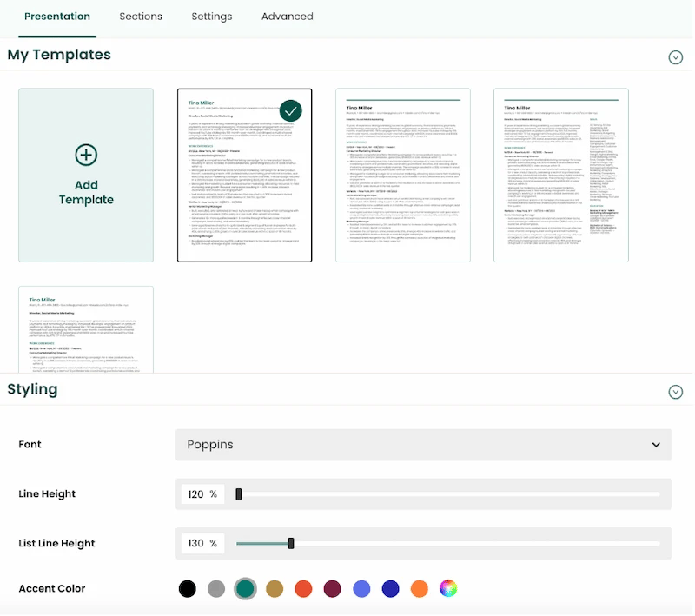Choose the bright orange accent color
This screenshot has width=695, height=616.
click(420, 589)
